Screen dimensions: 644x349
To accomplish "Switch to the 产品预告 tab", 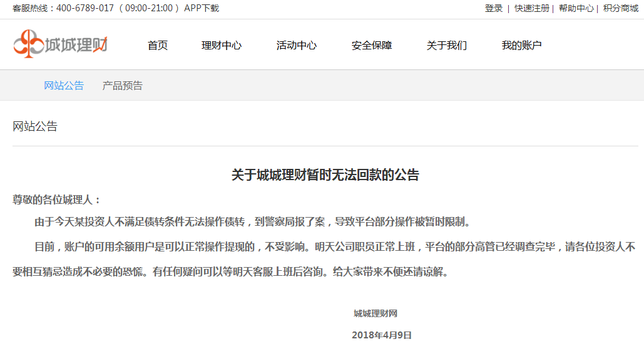I will click(123, 86).
